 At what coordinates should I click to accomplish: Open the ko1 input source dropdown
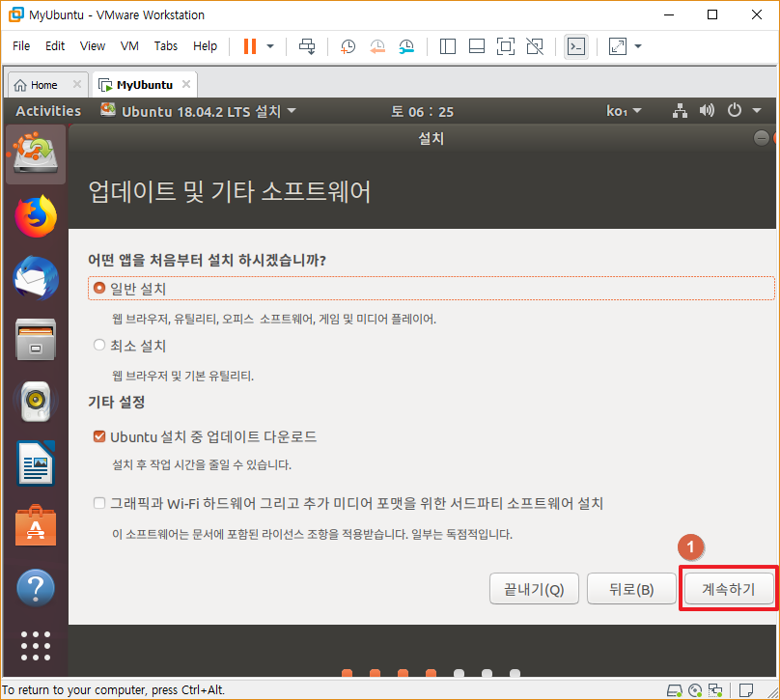[624, 111]
